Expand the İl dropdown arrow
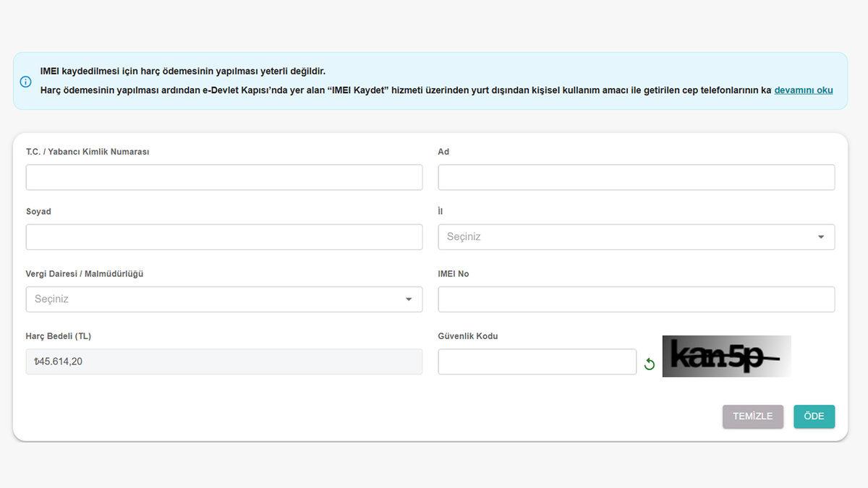Screen dimensions: 868x488 [x=821, y=237]
